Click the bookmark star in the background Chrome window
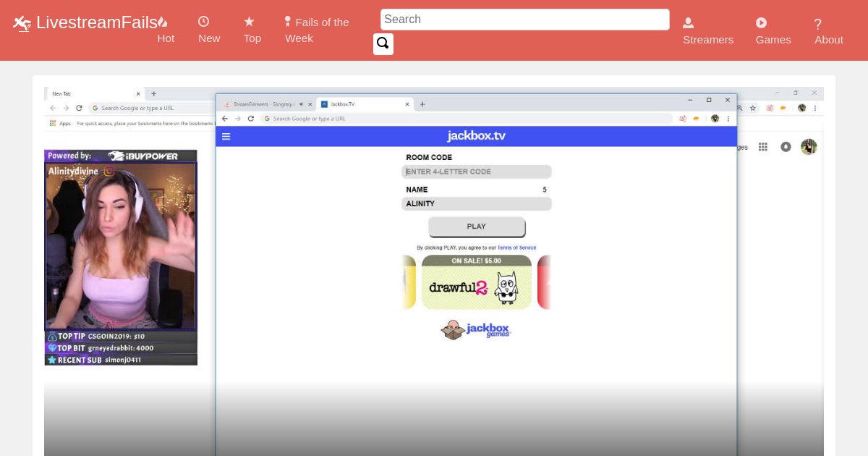Screen dimensions: 868x456 click(x=753, y=108)
